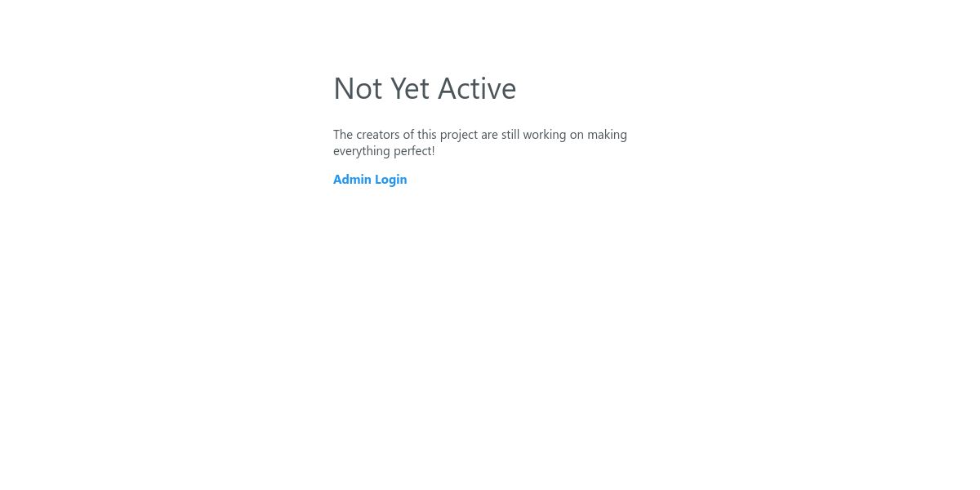Click the word 'creators' in the paragraph
The image size is (980, 490).
point(378,135)
